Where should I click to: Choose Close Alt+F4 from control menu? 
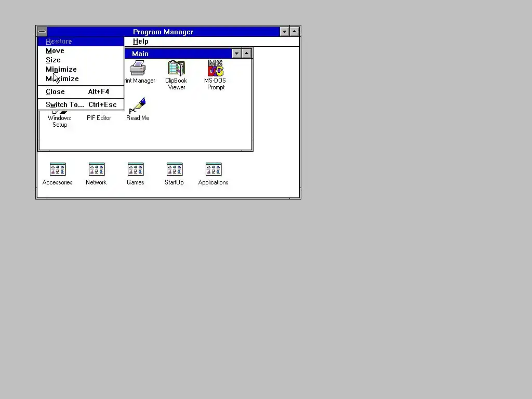click(81, 91)
